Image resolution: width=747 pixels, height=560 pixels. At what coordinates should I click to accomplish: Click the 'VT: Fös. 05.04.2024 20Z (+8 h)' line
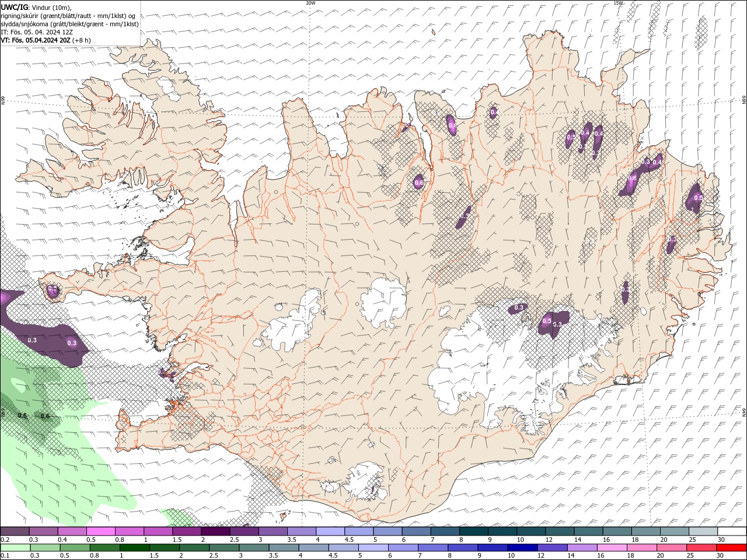pos(46,40)
